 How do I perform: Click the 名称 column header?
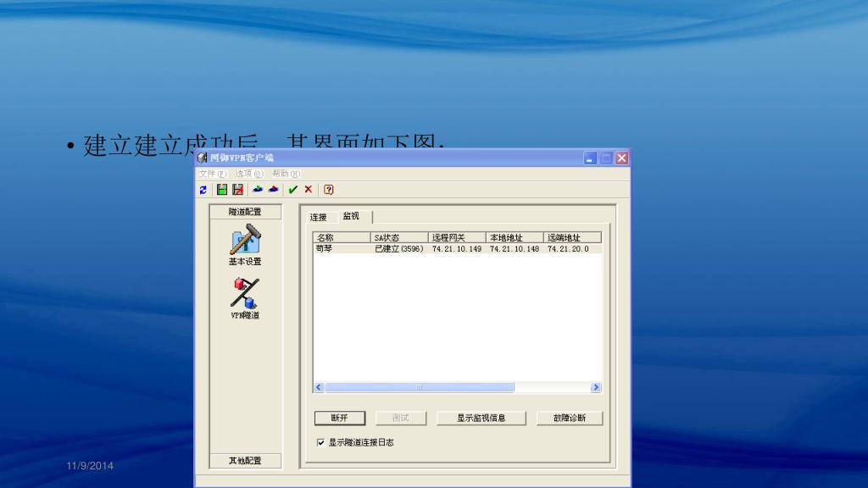pos(342,237)
